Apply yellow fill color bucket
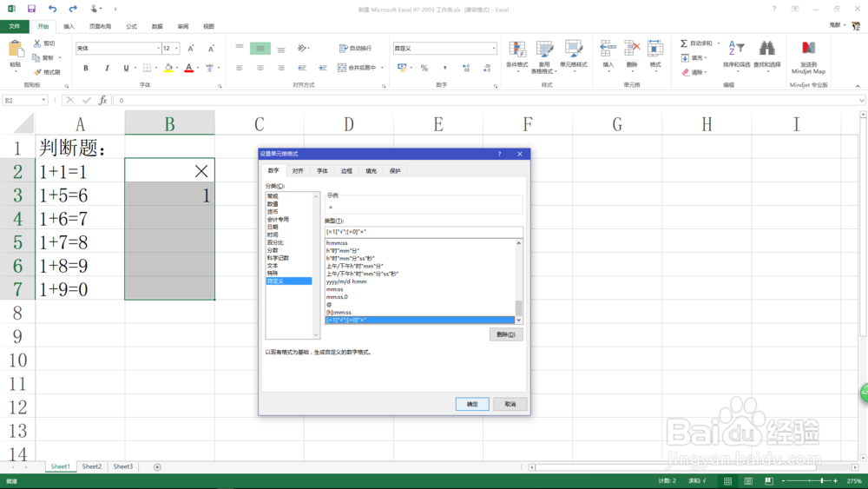 tap(168, 68)
